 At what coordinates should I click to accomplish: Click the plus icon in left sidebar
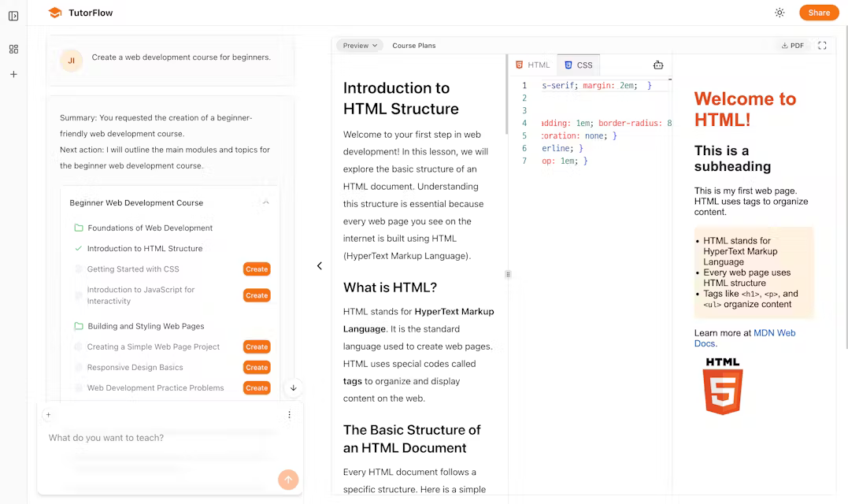13,74
